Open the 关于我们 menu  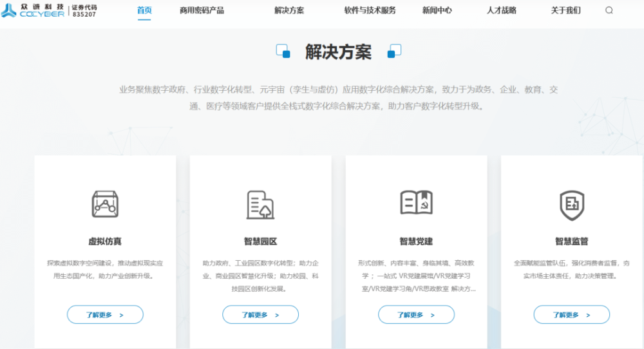[x=565, y=10]
